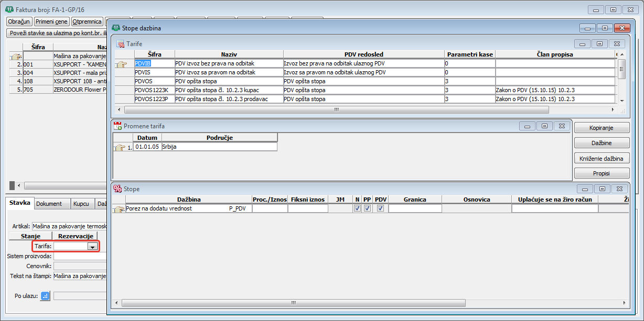This screenshot has height=321, width=644.
Task: Click the Otpremnica button
Action: point(87,21)
